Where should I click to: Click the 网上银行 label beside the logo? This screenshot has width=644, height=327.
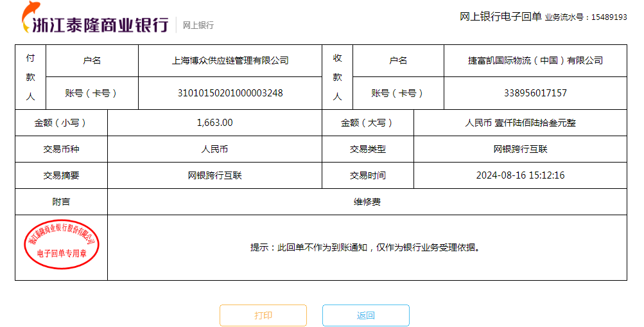[198, 25]
